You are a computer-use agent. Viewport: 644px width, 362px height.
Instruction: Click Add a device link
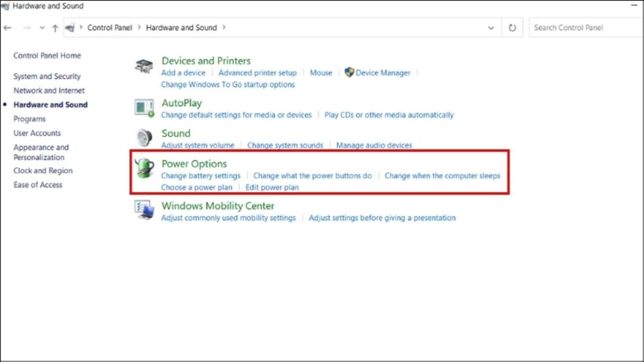coord(183,73)
